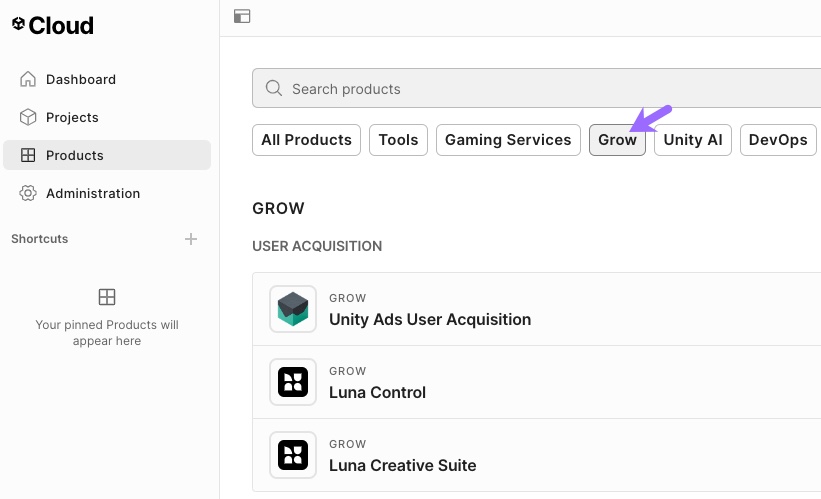Open Unity Ads User Acquisition product

[537, 309]
